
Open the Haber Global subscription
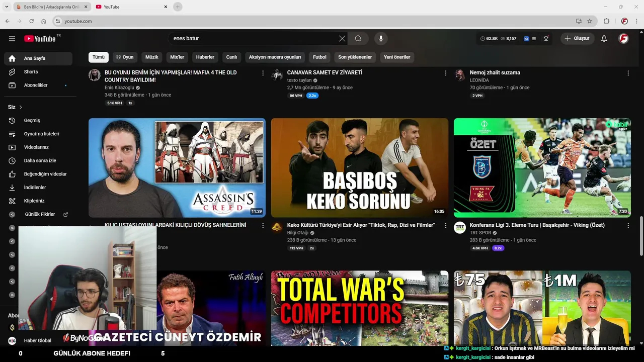[38, 340]
